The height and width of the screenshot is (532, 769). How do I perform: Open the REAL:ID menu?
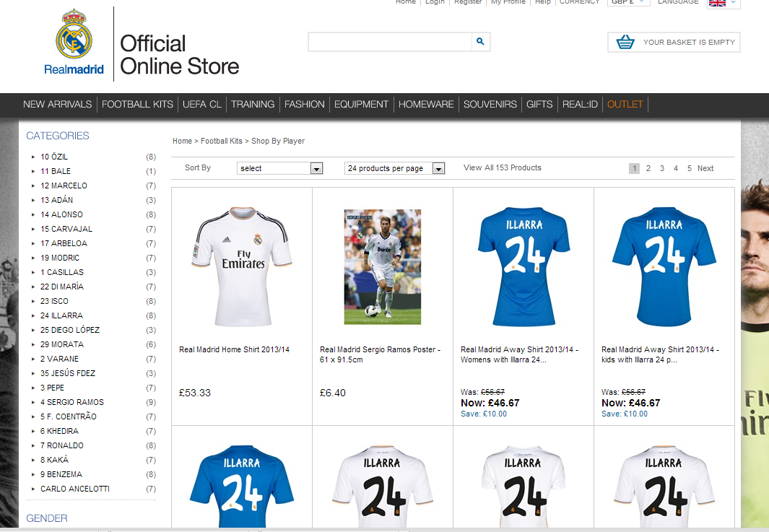pos(581,105)
